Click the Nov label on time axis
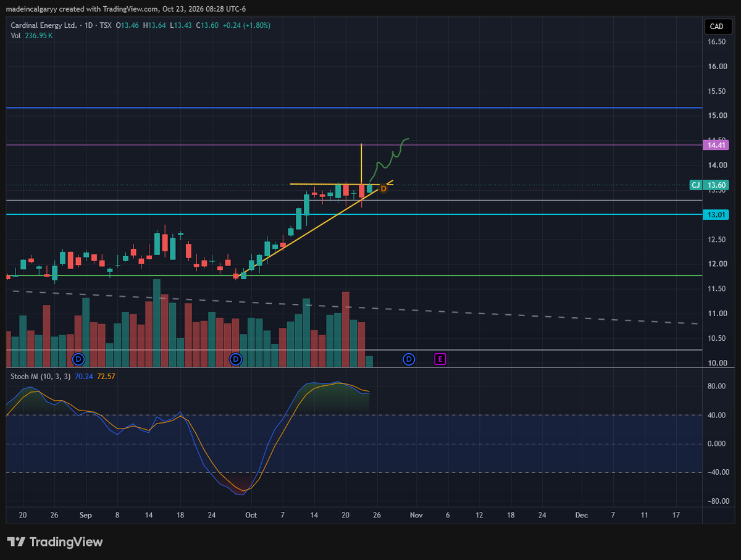Image resolution: width=741 pixels, height=560 pixels. [x=416, y=514]
